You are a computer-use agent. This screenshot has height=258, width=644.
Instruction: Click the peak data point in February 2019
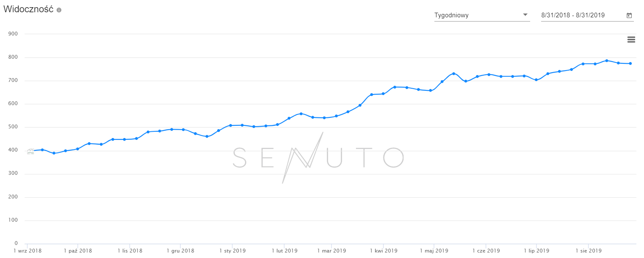click(301, 114)
